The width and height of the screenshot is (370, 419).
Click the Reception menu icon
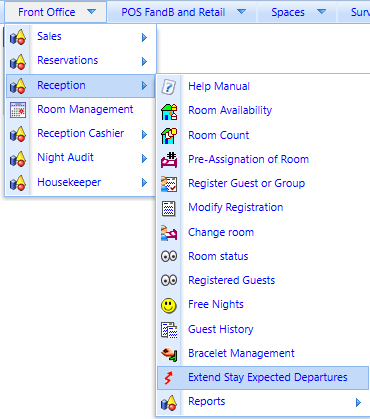pyautogui.click(x=18, y=86)
